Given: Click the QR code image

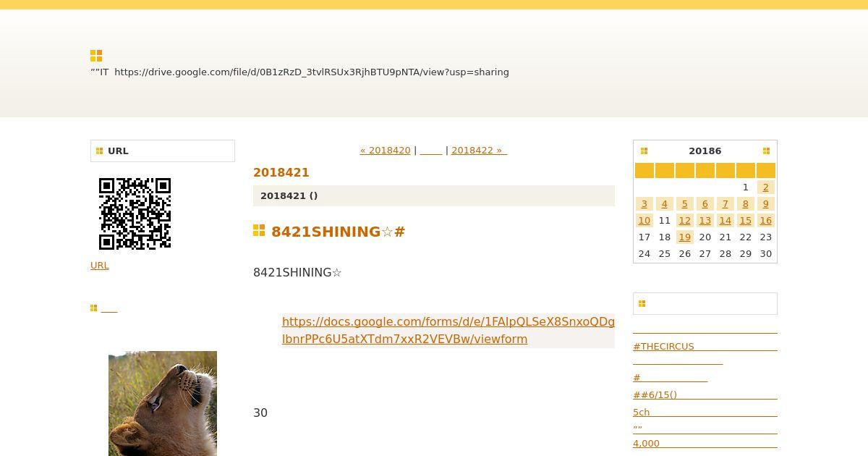Looking at the screenshot, I should click(x=135, y=214).
